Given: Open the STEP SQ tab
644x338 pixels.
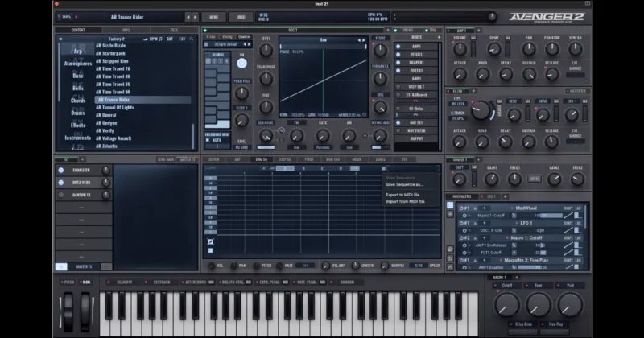Looking at the screenshot, I should (285, 159).
